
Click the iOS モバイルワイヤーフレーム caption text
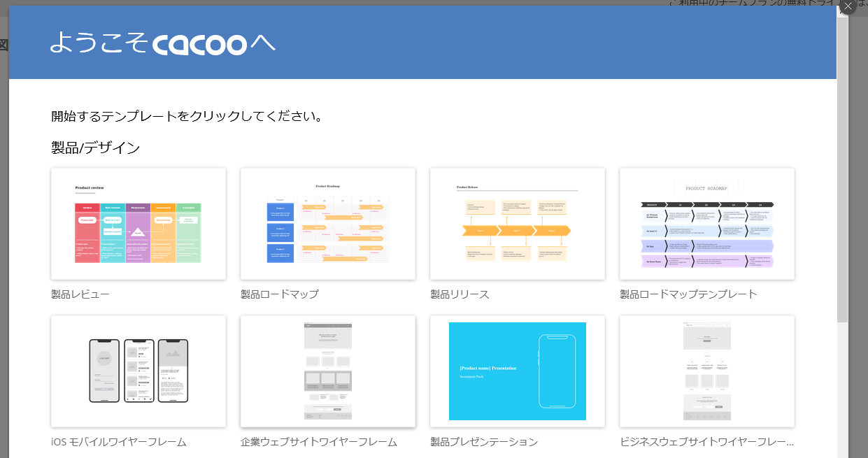coord(119,442)
